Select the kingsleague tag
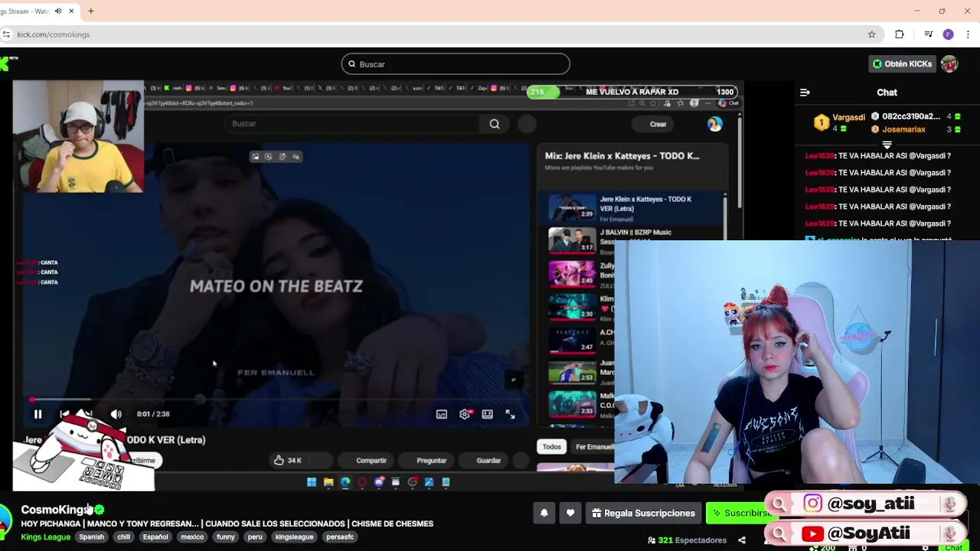 (x=294, y=537)
